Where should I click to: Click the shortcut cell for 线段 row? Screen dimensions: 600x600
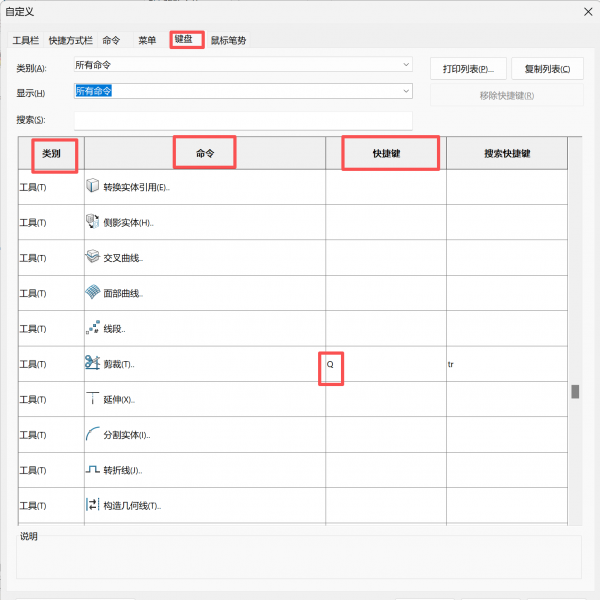386,329
